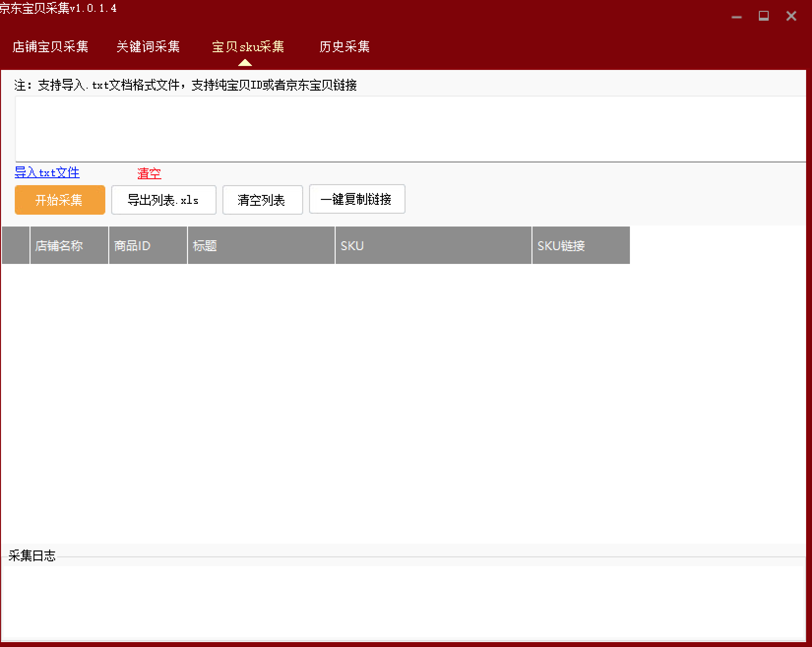812x647 pixels.
Task: Maximize the 京东宝贝采集 window
Action: coord(764,16)
